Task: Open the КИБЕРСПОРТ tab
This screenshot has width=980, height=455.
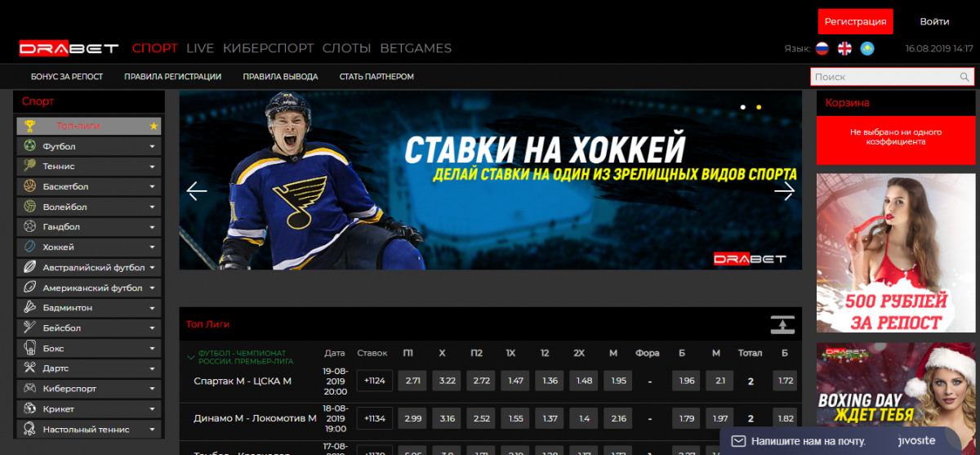Action: (268, 48)
